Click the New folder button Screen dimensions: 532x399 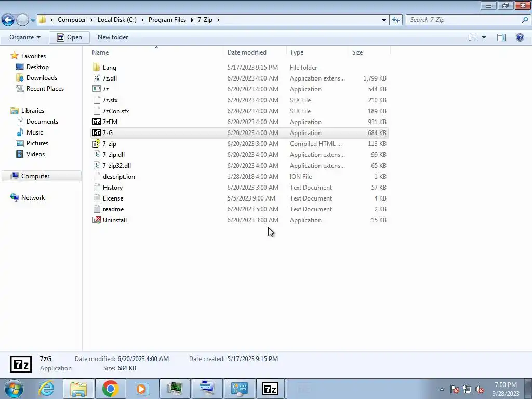[x=113, y=37]
